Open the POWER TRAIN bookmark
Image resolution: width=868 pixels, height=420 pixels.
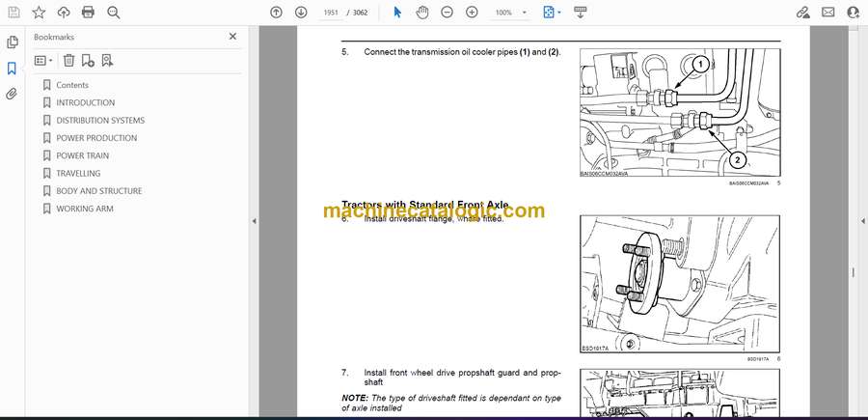[x=82, y=155]
